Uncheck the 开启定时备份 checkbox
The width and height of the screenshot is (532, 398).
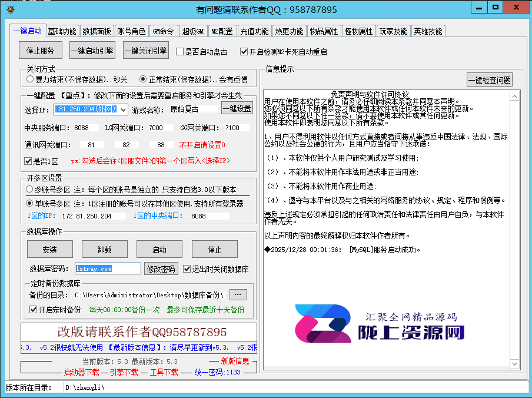point(34,310)
